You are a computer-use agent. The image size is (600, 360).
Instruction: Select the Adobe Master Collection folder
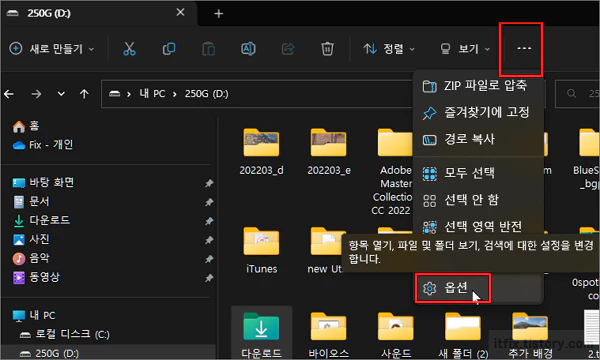click(x=393, y=172)
